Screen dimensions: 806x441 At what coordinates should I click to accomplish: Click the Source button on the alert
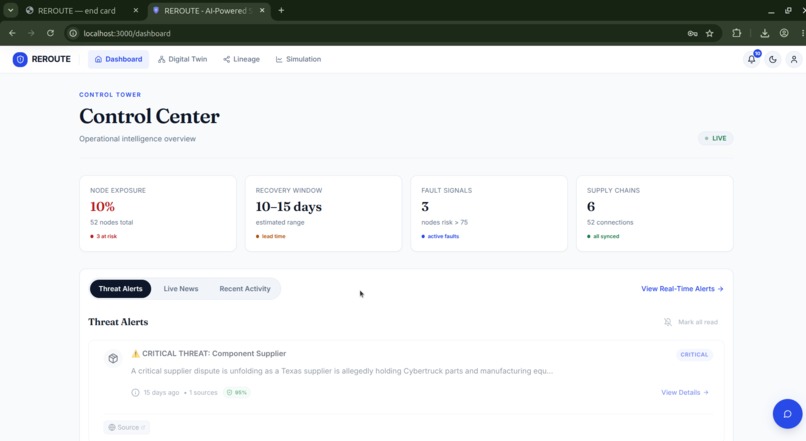coord(126,428)
